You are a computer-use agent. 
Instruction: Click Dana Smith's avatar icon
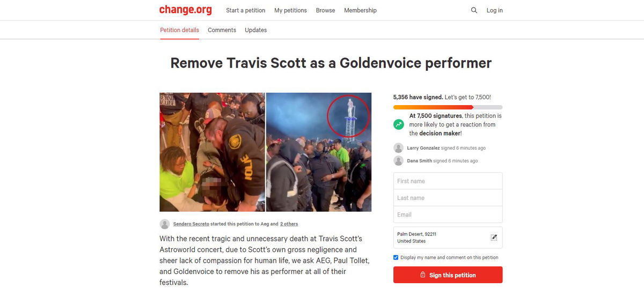click(398, 161)
